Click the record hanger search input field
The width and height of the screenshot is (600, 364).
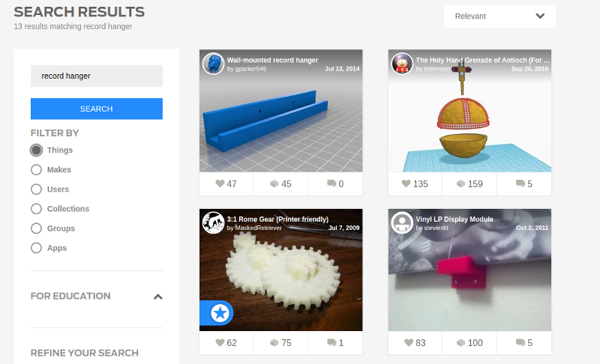click(x=97, y=76)
